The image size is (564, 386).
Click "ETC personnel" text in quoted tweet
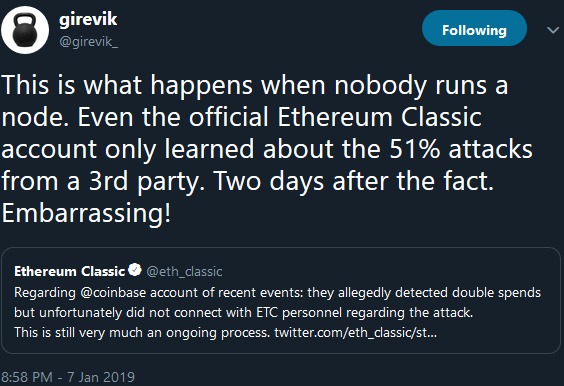coord(298,313)
